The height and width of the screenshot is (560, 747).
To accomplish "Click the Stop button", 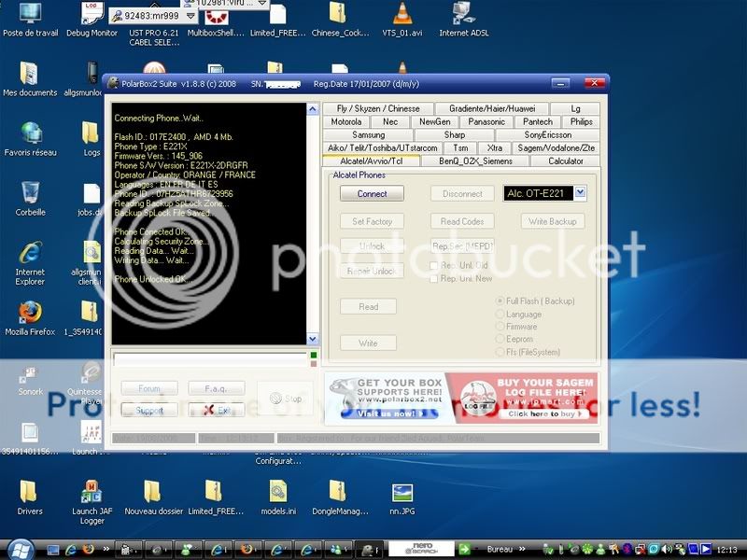I will click(x=285, y=399).
